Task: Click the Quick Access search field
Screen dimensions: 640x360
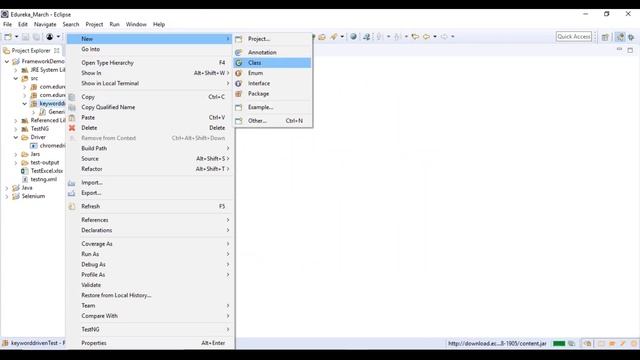Action: click(x=573, y=37)
